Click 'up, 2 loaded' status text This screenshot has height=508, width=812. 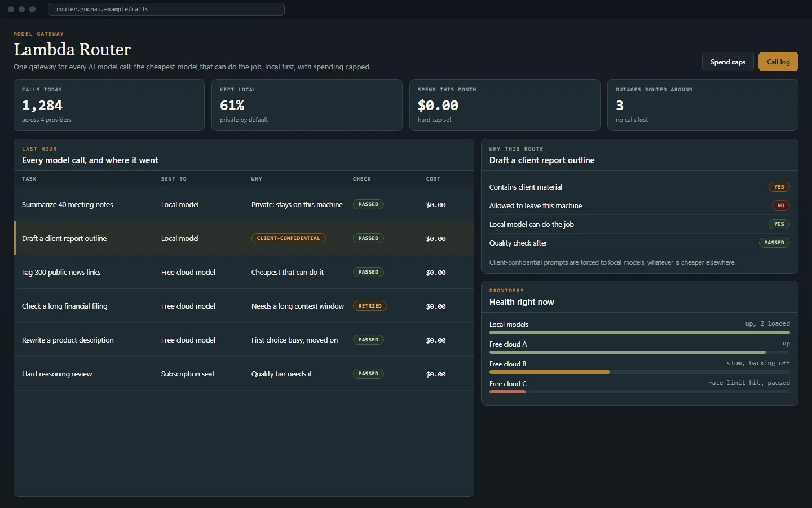pyautogui.click(x=767, y=323)
